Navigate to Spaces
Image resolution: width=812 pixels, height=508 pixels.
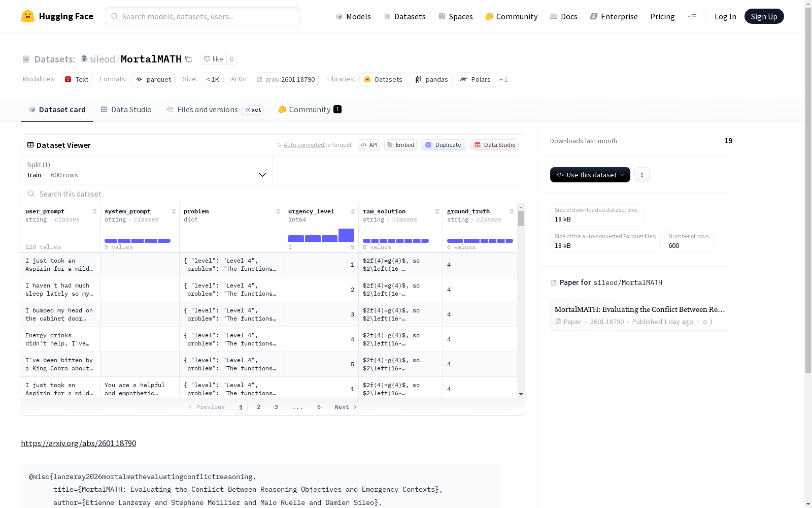click(456, 16)
